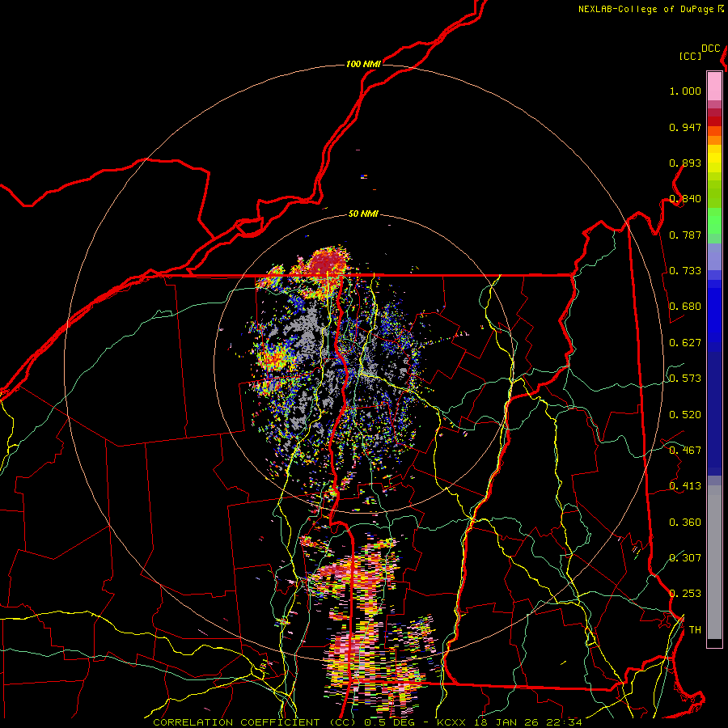
Task: Click the 0.307 legend value
Action: (685, 558)
